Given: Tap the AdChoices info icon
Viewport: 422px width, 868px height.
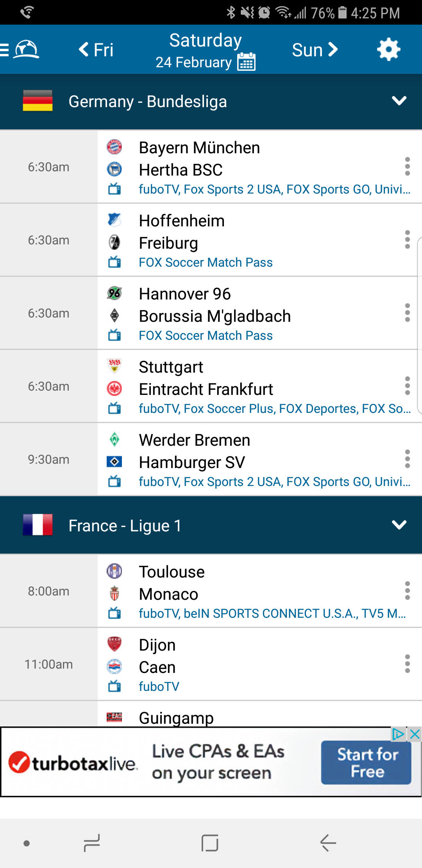Looking at the screenshot, I should pyautogui.click(x=398, y=735).
